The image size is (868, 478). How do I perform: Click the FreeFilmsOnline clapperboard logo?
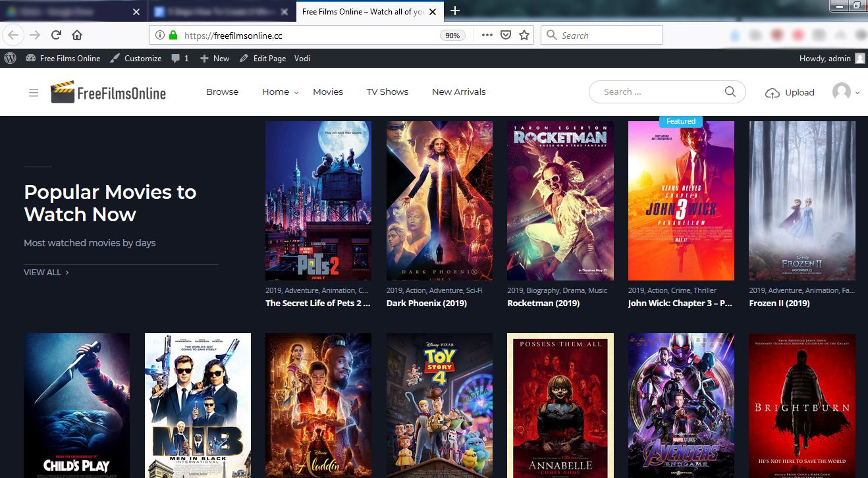point(108,92)
